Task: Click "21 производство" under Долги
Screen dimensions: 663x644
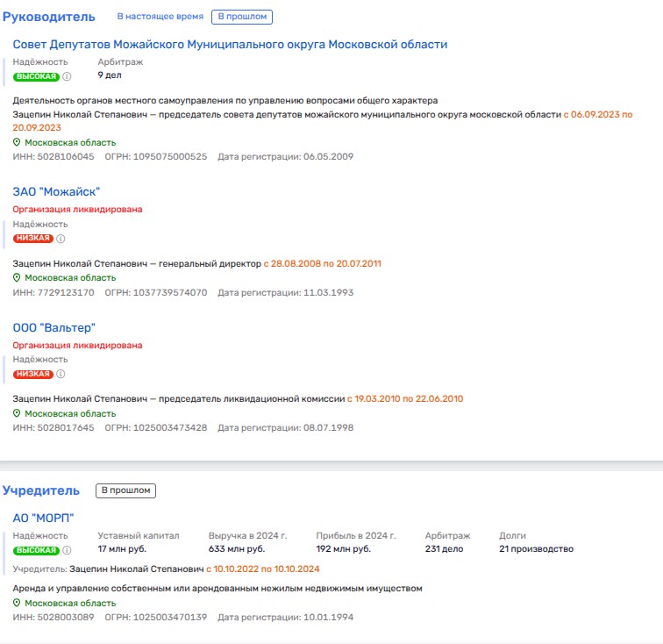Action: [536, 549]
